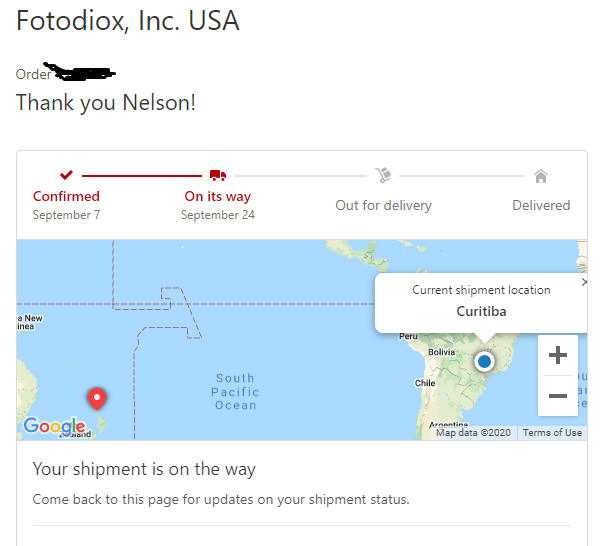Open the map Terms of Use link
Image resolution: width=604 pixels, height=546 pixels.
(552, 433)
